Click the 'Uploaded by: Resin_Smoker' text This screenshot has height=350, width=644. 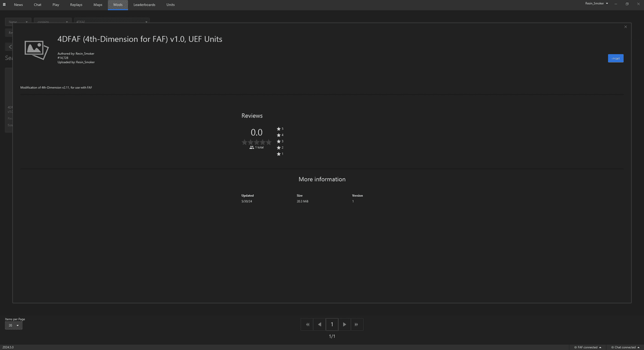coord(76,62)
